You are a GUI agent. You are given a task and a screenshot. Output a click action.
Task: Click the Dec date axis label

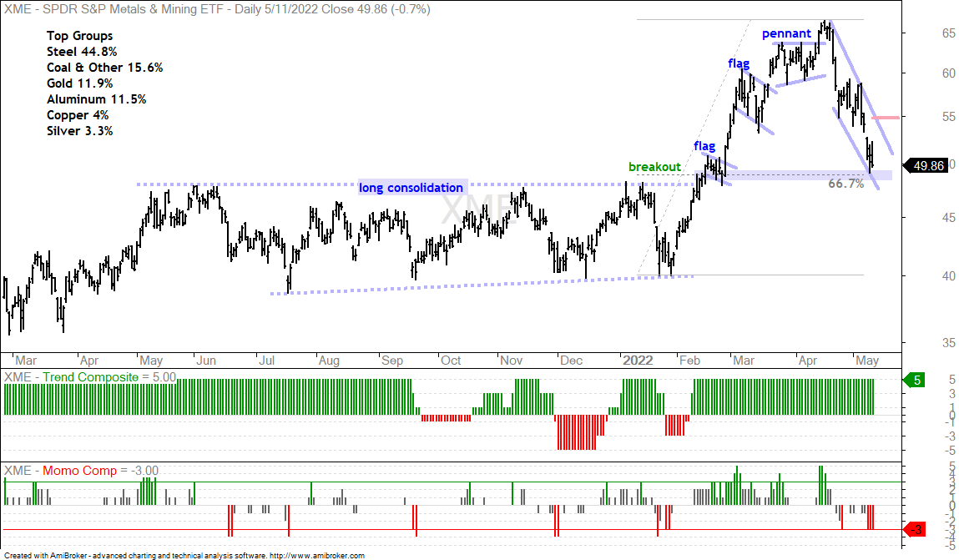[x=571, y=361]
